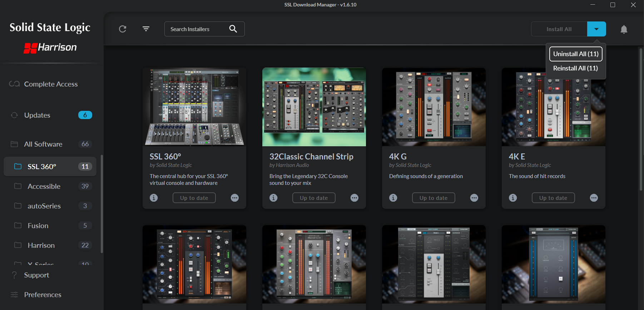Screen dimensions: 644x310
Task: Choose Reinstall All (11) option
Action: point(576,68)
